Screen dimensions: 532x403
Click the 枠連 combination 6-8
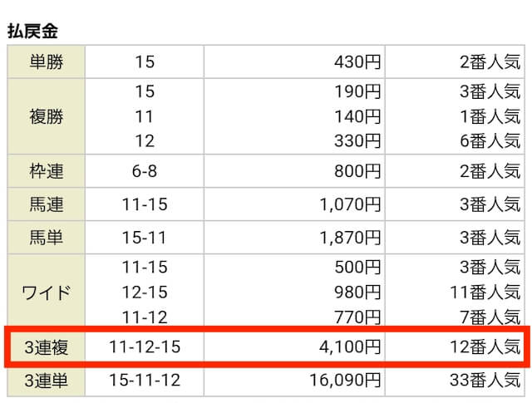point(145,171)
